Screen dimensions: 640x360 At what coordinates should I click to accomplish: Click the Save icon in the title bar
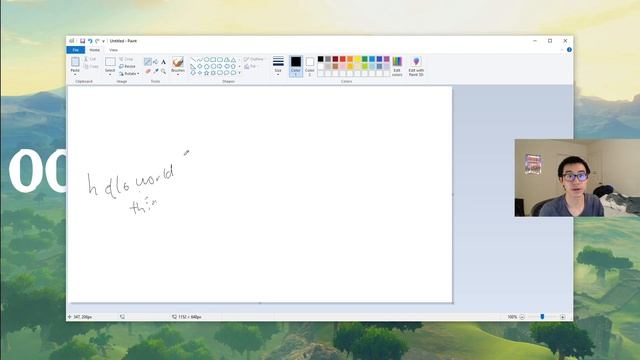[82, 41]
